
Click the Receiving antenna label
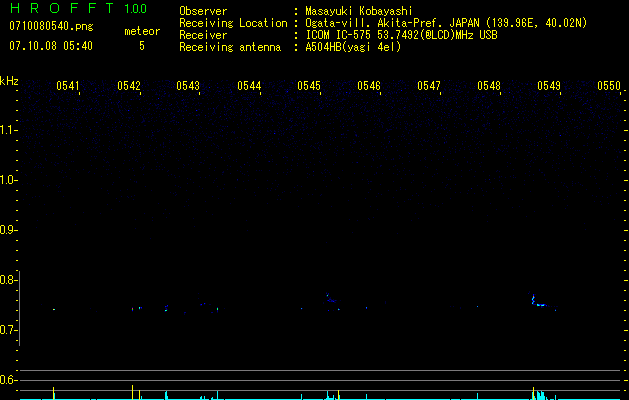(x=230, y=47)
